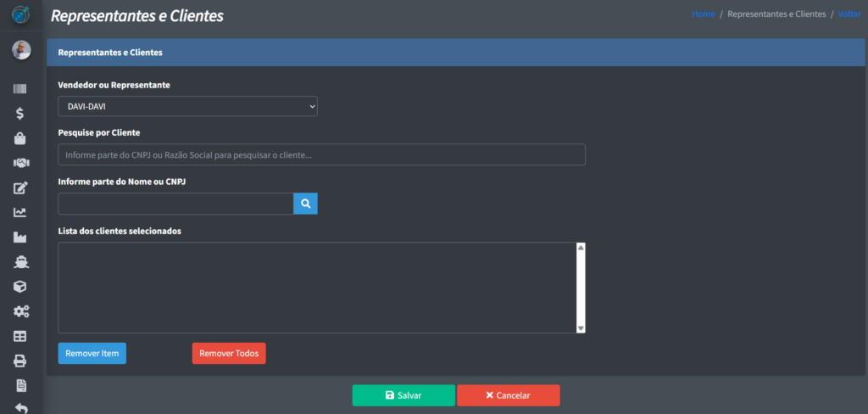Open the Vendedor ou Representante dropdown

[187, 106]
